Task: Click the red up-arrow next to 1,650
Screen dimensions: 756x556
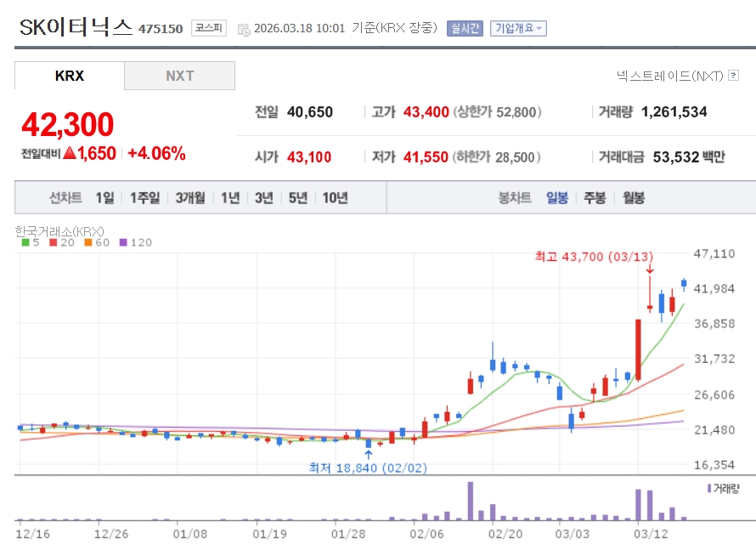Action: coord(70,154)
